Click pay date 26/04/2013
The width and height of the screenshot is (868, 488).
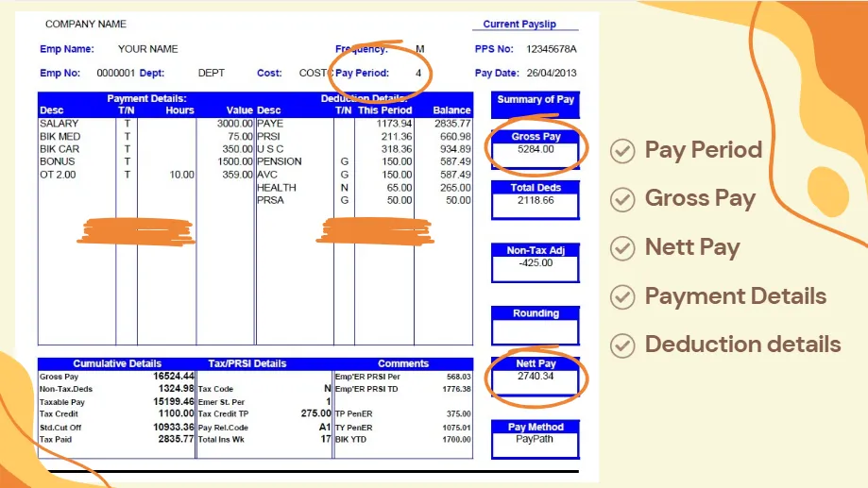(x=552, y=73)
